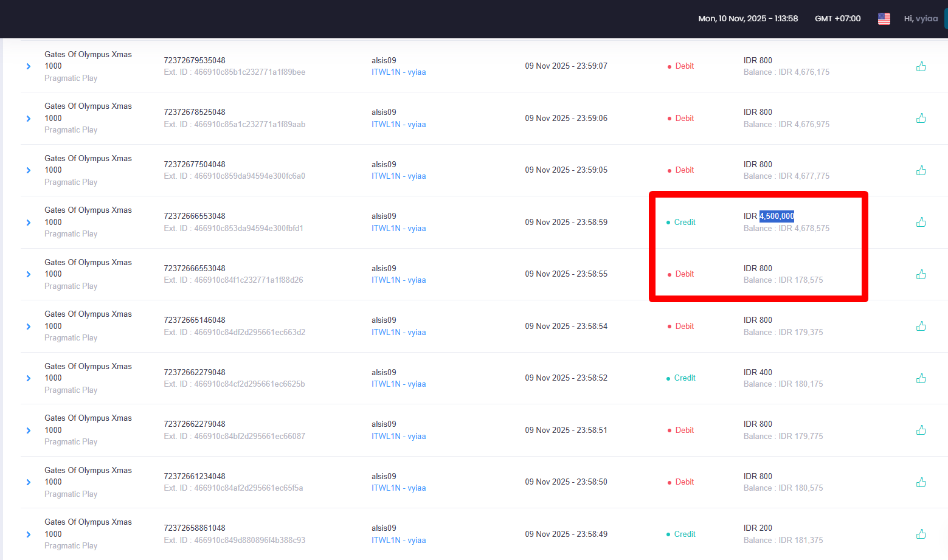Screen dimensions: 948x560
Task: Open ITWL1N - vyiaa link at 23:59:06
Action: pyautogui.click(x=399, y=124)
